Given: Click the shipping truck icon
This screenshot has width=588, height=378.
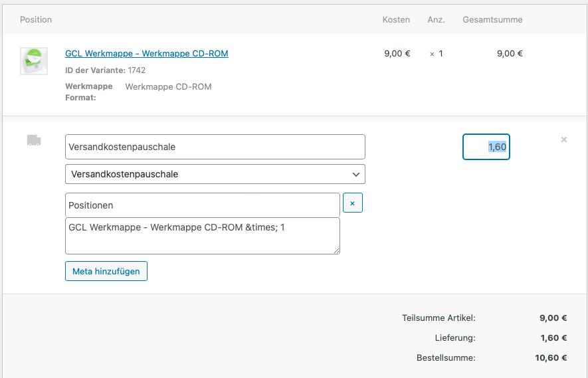Looking at the screenshot, I should pyautogui.click(x=34, y=140).
